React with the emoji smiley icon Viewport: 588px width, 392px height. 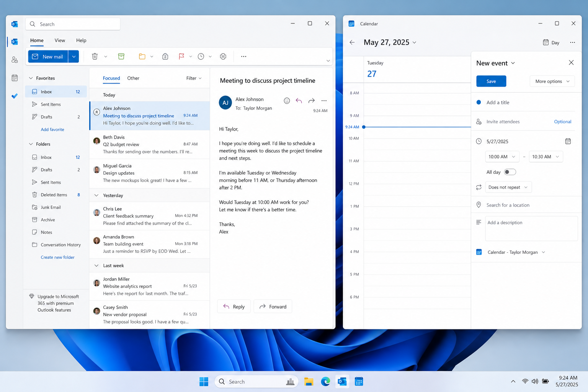(287, 101)
